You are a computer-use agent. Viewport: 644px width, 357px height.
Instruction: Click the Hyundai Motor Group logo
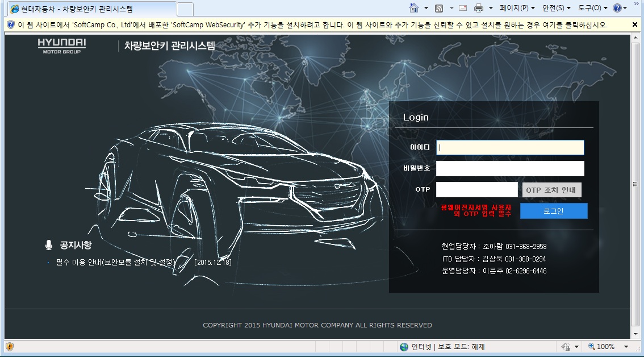coord(61,45)
